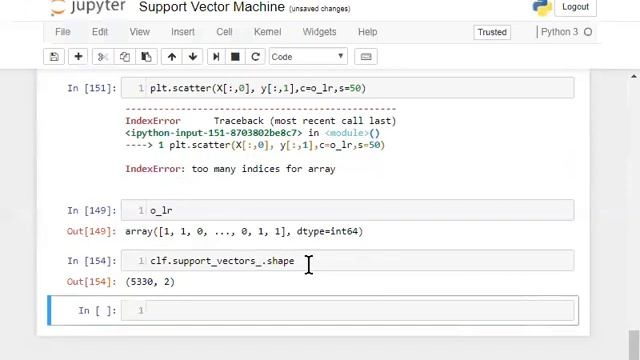Open the Insert menu
This screenshot has width=640, height=360.
point(183,32)
